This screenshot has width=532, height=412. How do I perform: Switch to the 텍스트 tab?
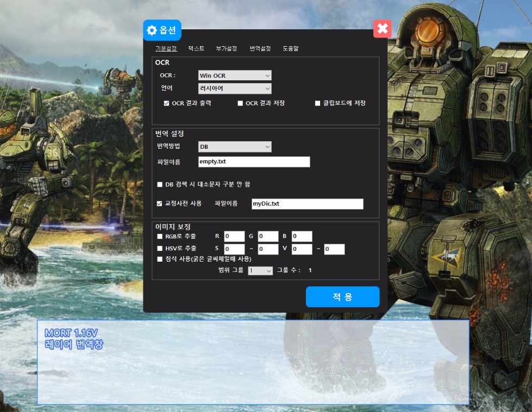pyautogui.click(x=196, y=49)
